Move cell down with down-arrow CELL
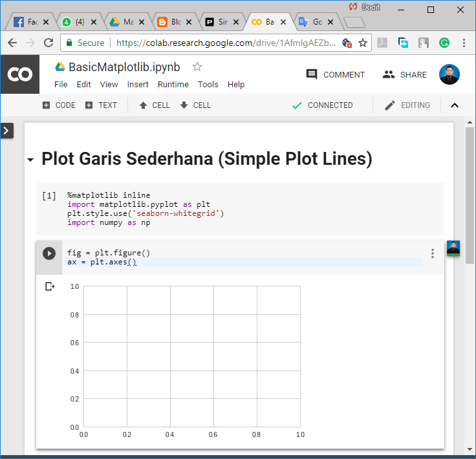 [x=195, y=105]
